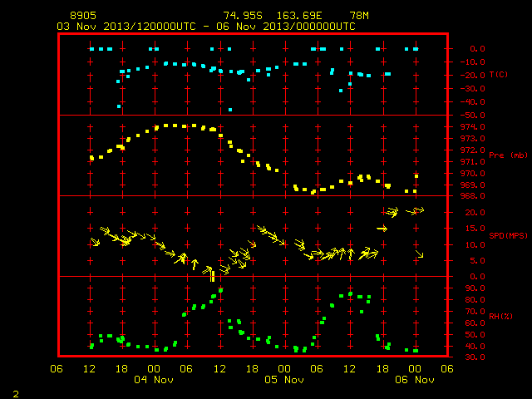532x399 pixels.
Task: Click the 163.69E longitude text
Action: (x=299, y=16)
